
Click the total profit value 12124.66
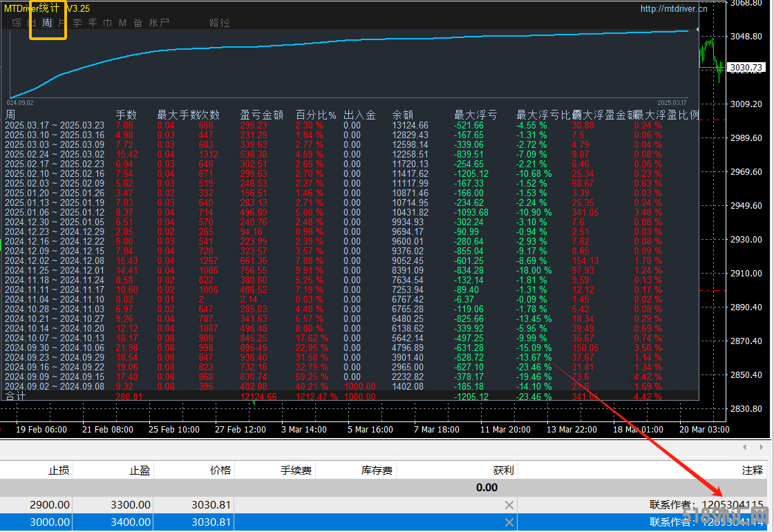click(x=258, y=397)
